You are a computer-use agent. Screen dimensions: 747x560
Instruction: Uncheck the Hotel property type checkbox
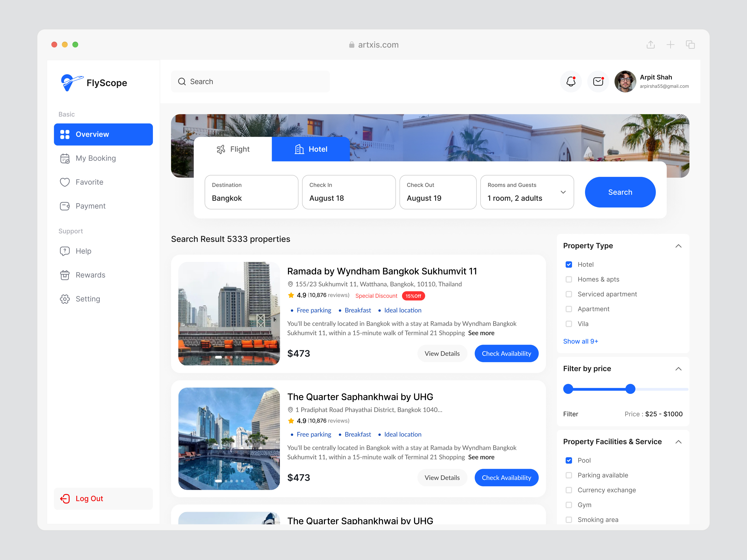click(569, 265)
